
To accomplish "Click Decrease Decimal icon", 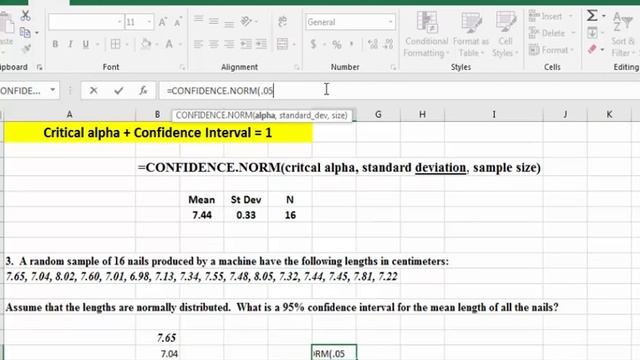I will pyautogui.click(x=389, y=44).
